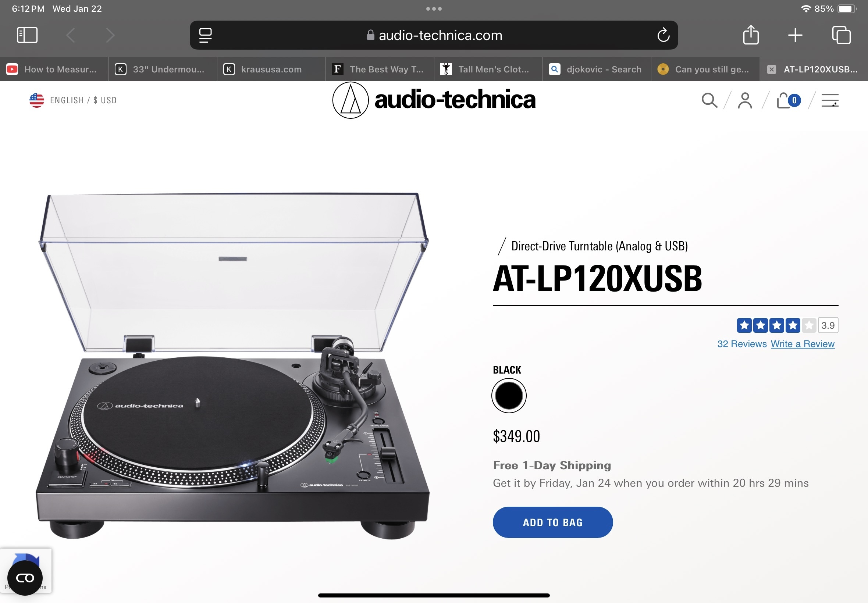This screenshot has height=603, width=868.
Task: View the shopping bag with 0 items
Action: pos(788,100)
